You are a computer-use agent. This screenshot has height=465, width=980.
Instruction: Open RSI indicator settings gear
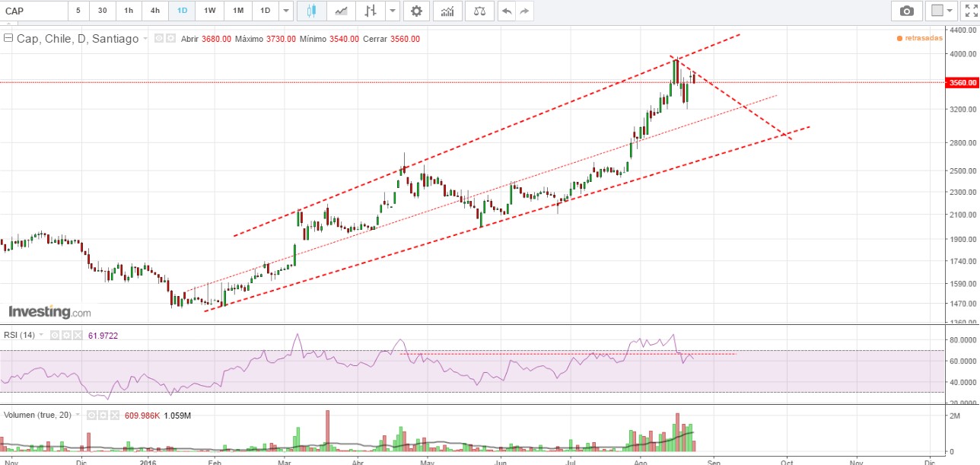(66, 335)
